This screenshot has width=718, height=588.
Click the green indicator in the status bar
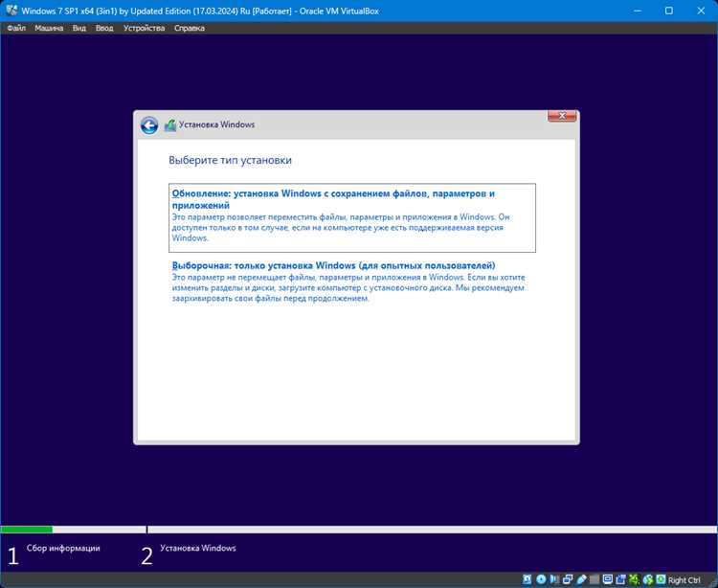coord(634,579)
